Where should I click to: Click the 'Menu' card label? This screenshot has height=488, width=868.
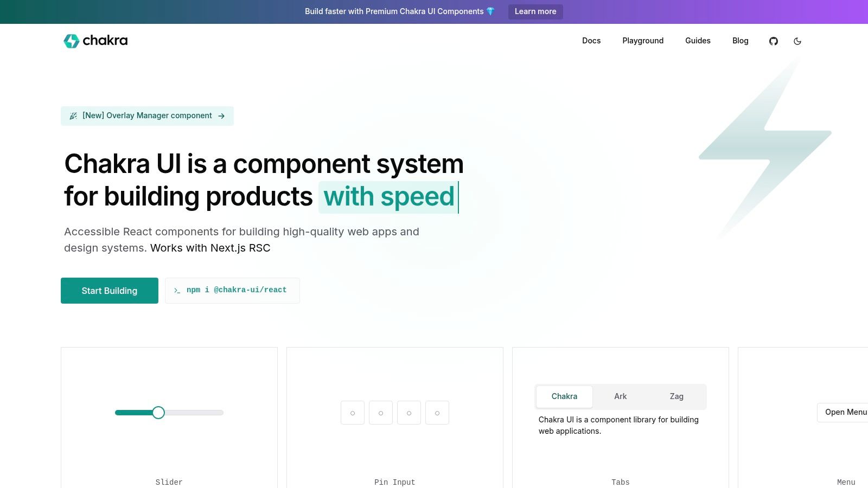(x=846, y=482)
